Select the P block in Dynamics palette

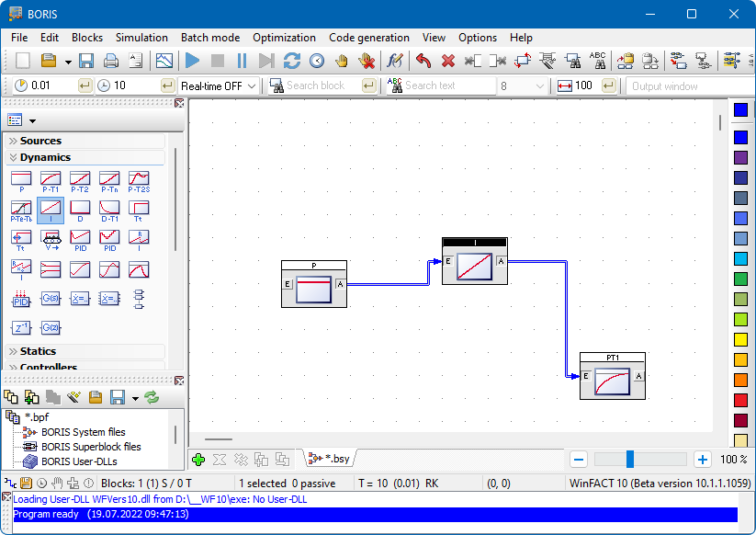(21, 182)
